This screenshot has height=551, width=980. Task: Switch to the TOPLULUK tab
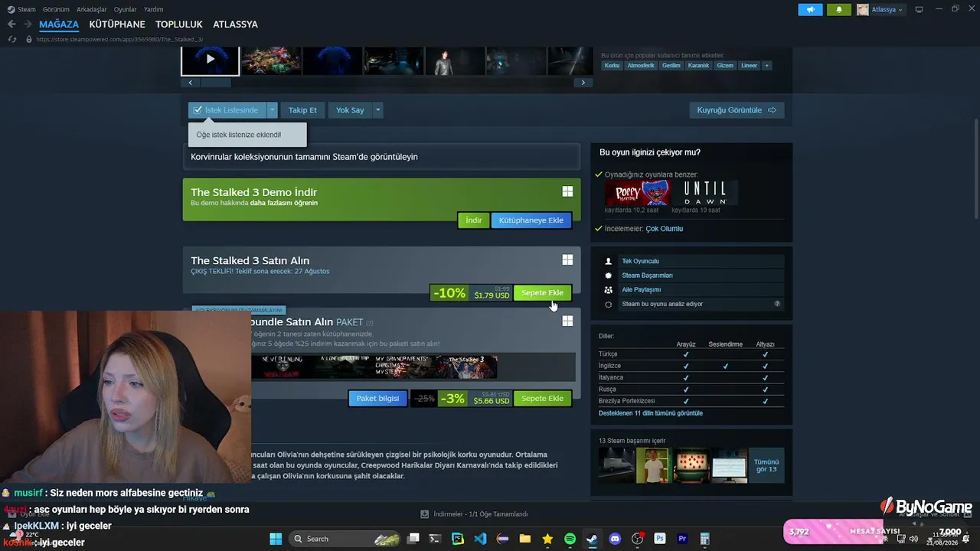pyautogui.click(x=179, y=24)
